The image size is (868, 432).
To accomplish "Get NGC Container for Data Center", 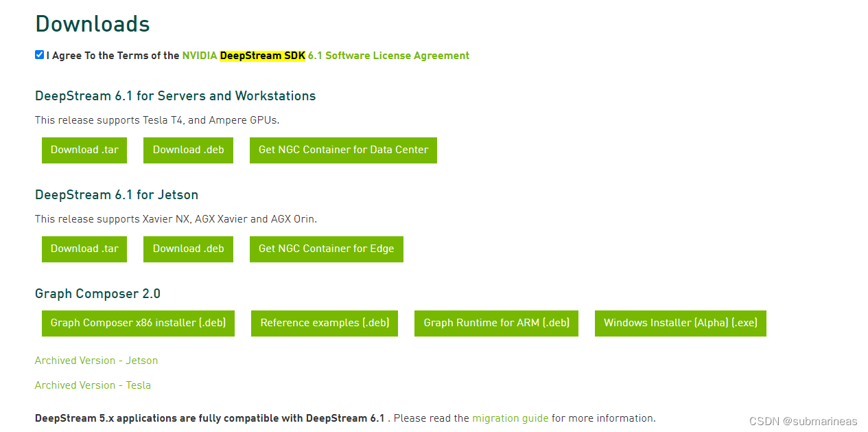I will (x=343, y=150).
